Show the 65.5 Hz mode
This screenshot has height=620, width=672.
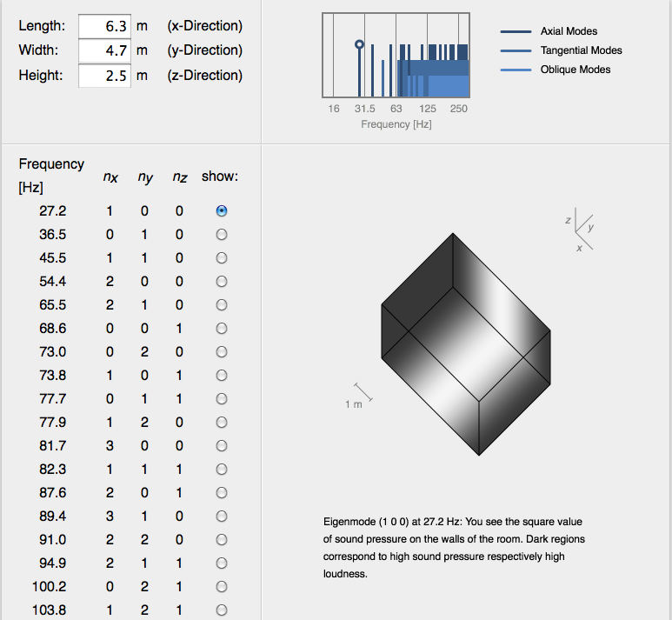coord(222,305)
